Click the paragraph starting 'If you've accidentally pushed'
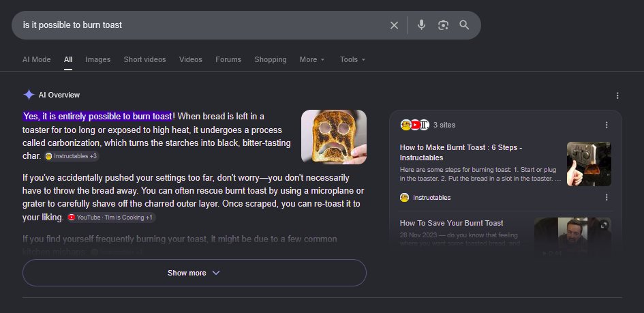Screen dimensions: 644x313 point(193,198)
